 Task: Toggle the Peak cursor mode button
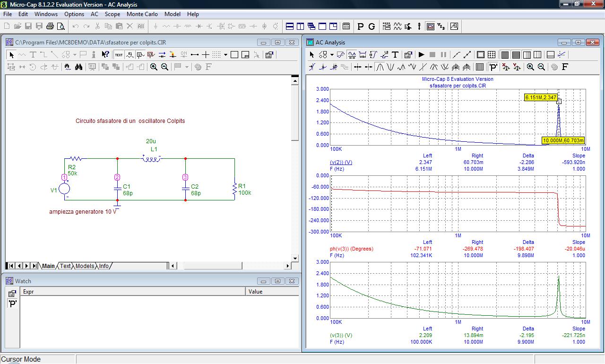tap(380, 67)
